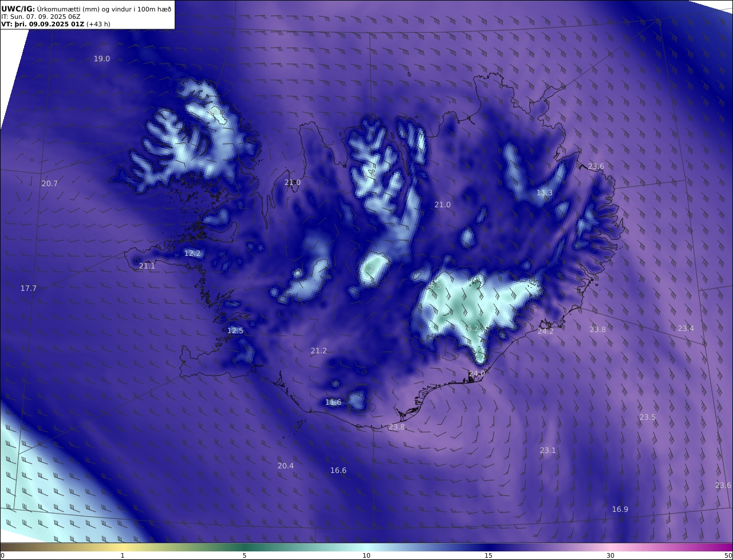This screenshot has height=560, width=733.
Task: Select the 17.7 value label
Action: (29, 289)
